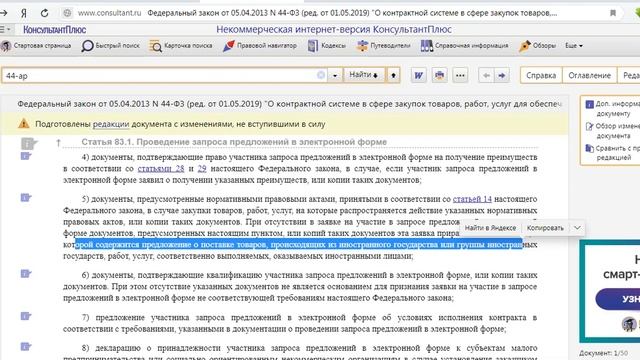Open Кодексы section
This screenshot has width=640, height=360.
pos(327,46)
